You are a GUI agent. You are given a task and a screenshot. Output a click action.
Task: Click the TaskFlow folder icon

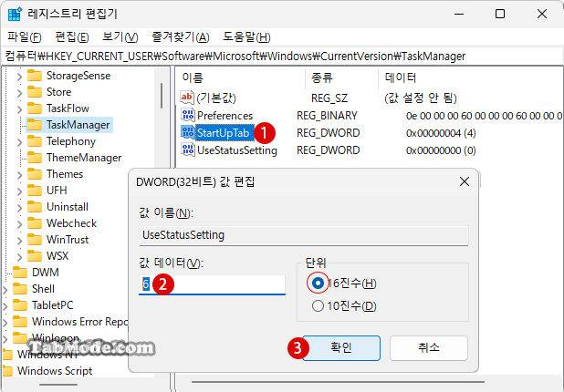35,108
